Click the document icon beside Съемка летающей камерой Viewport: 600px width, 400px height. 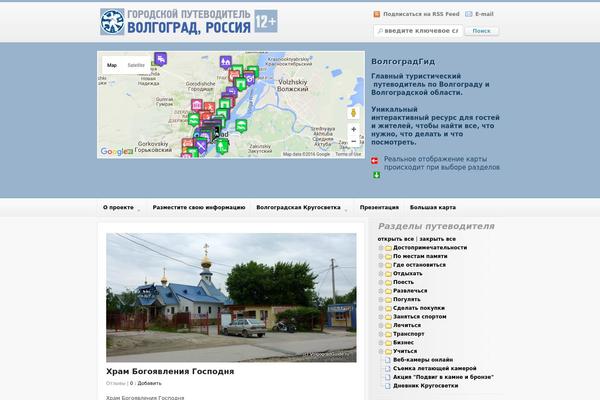click(388, 369)
